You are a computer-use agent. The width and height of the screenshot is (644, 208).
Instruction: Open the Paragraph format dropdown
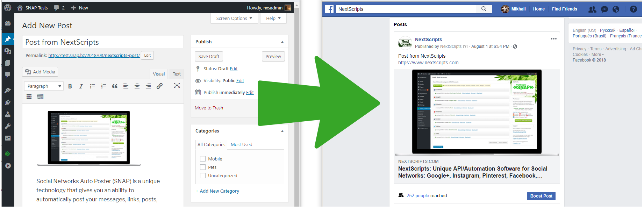(x=44, y=86)
